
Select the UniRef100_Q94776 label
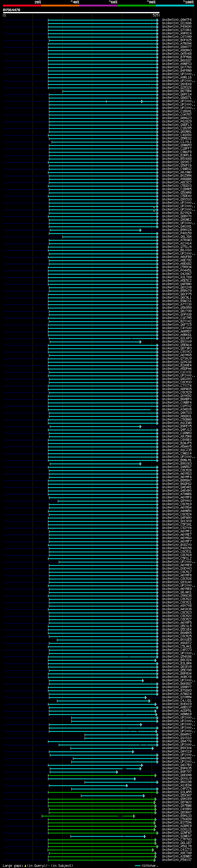point(177,741)
